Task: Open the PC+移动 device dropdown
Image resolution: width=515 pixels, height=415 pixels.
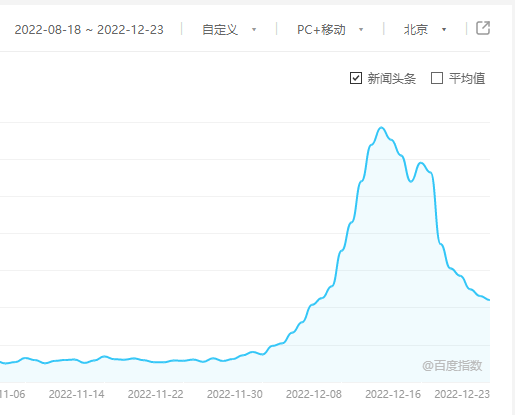Action: [330, 30]
